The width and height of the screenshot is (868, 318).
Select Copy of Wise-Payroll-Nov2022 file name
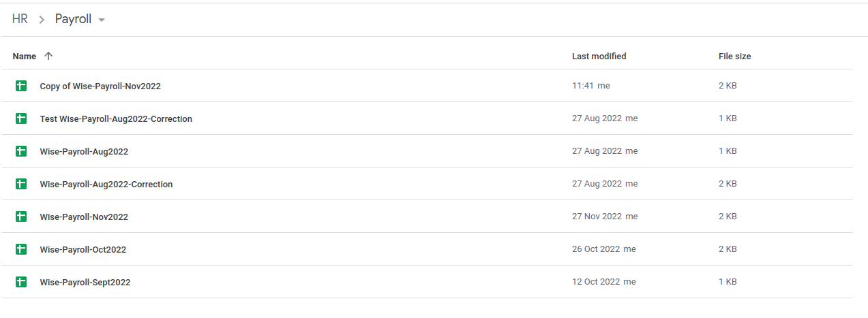(x=100, y=86)
